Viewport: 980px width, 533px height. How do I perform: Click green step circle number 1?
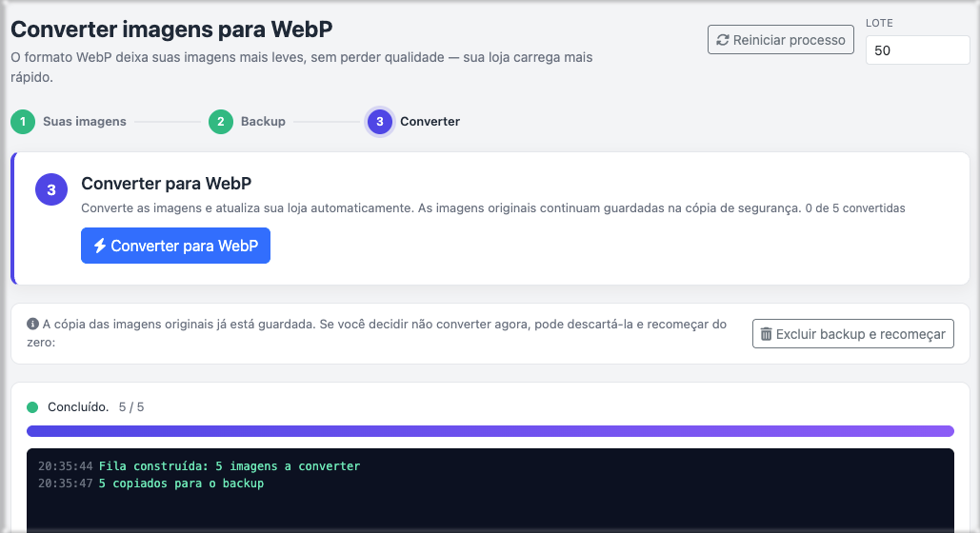click(x=23, y=121)
